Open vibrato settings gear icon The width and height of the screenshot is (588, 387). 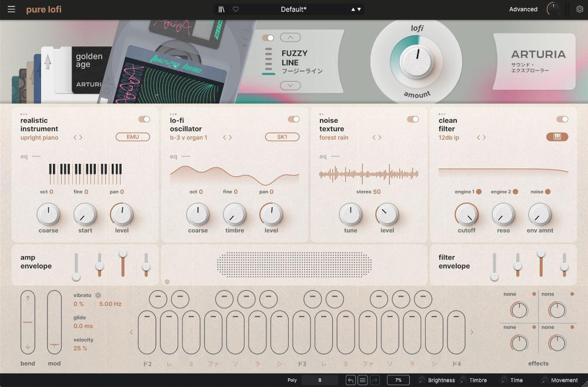98,295
